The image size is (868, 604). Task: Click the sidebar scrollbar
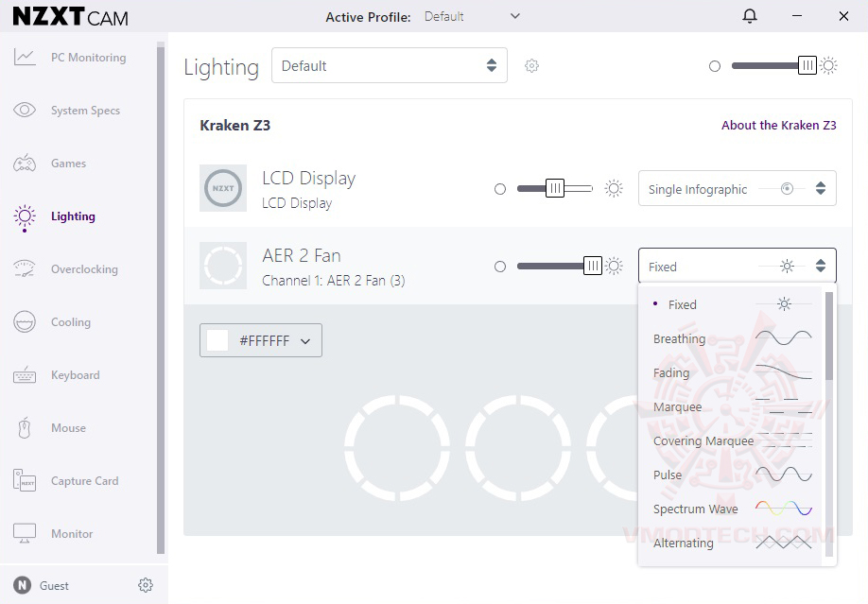point(161,298)
